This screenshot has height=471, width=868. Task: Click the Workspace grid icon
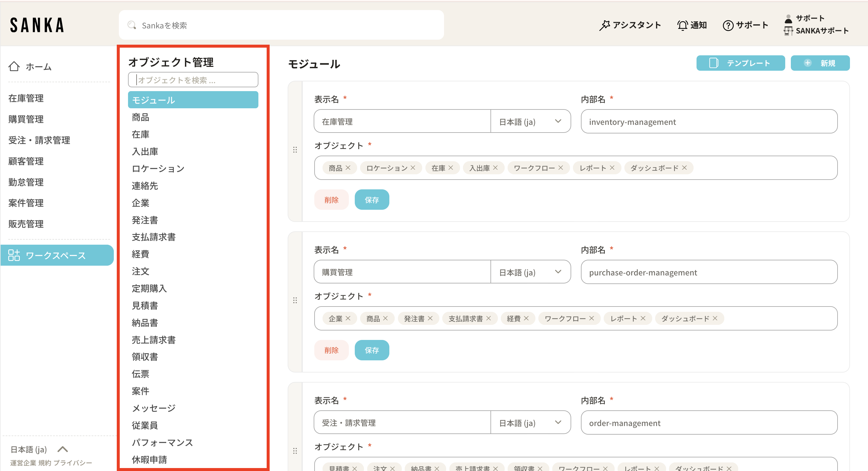[14, 255]
